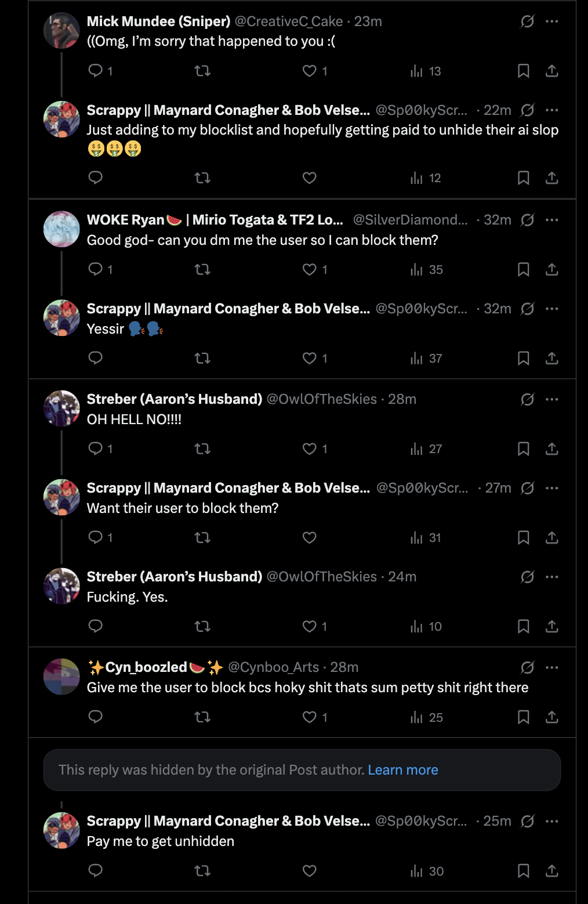Viewport: 588px width, 904px height.
Task: Reply to Scrappy's 'Yessir' post
Action: point(96,358)
